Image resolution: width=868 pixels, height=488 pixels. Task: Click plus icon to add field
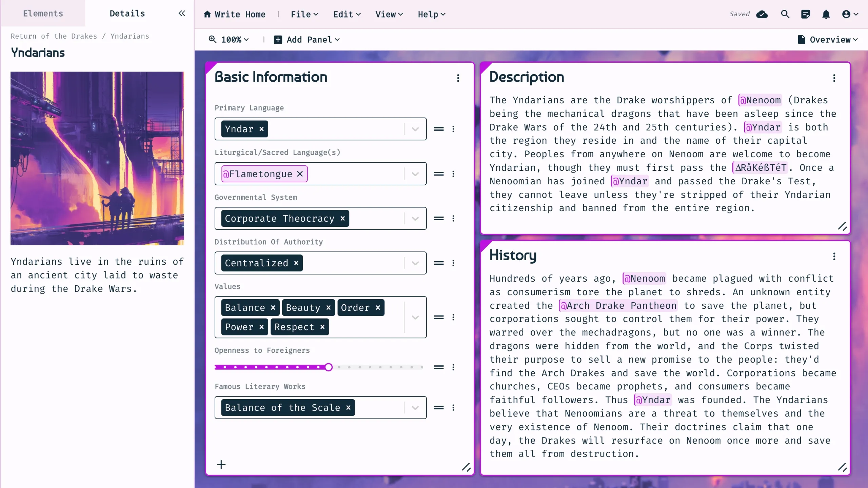[x=221, y=465]
